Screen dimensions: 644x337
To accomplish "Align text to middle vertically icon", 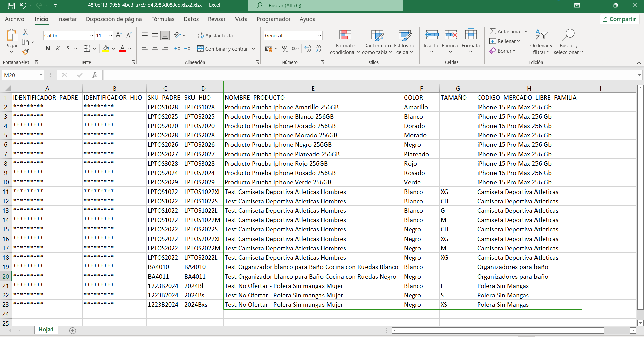I will 155,35.
